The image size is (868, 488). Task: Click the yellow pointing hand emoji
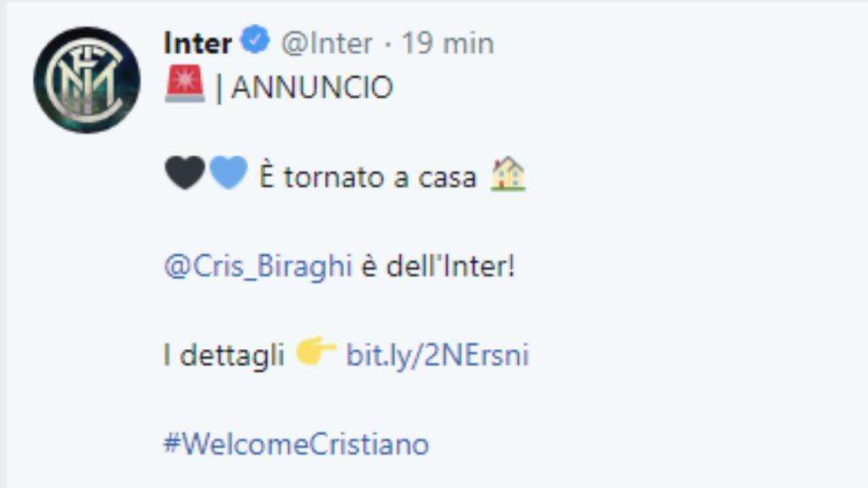(315, 350)
